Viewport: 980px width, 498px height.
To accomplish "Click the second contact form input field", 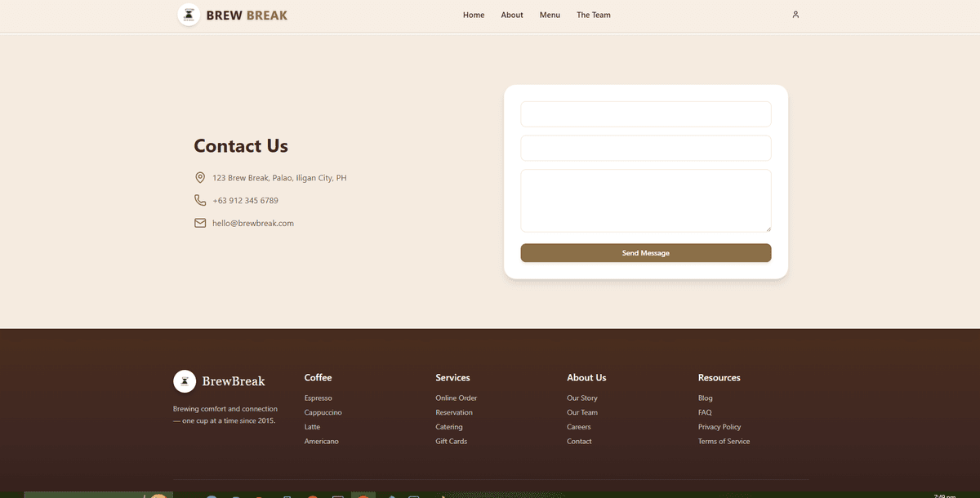I will coord(645,149).
